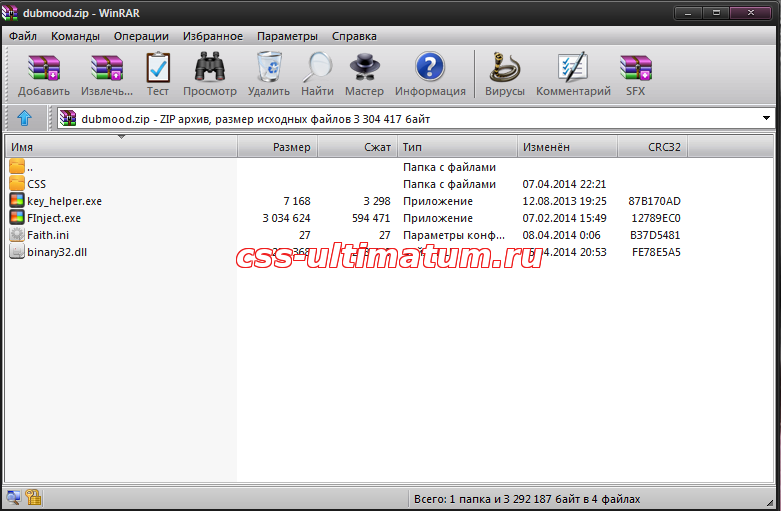The height and width of the screenshot is (511, 781).
Task: Scan archive with Вирусы icon
Action: (x=505, y=67)
